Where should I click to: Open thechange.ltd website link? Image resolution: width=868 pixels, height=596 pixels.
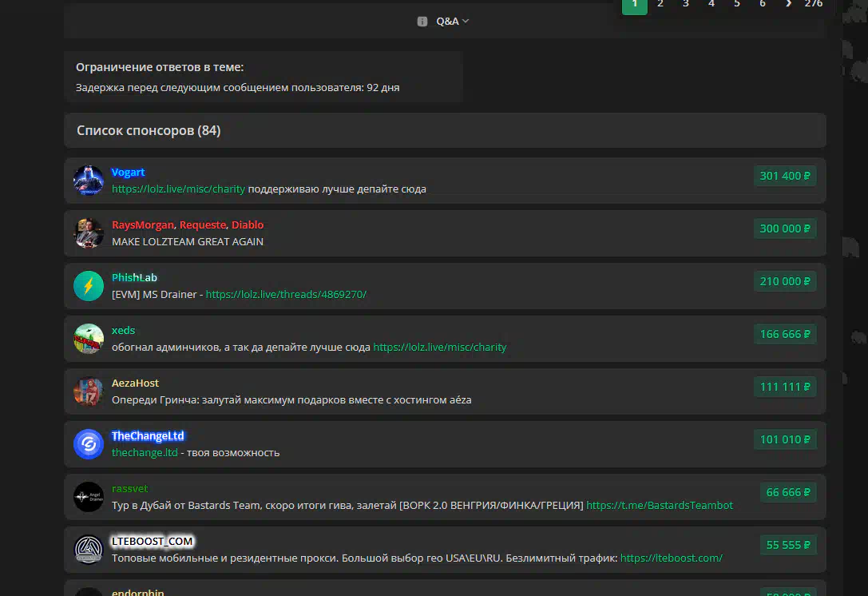coord(145,453)
